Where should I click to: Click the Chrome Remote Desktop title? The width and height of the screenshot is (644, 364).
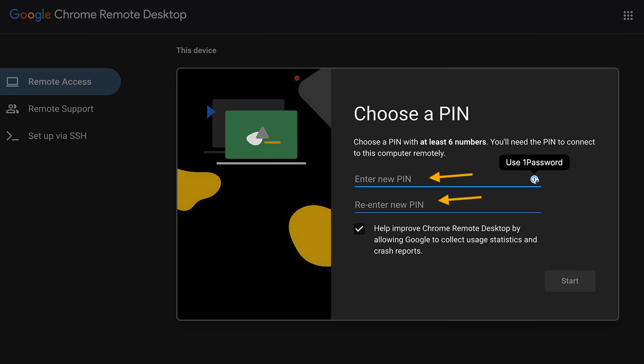(x=120, y=15)
